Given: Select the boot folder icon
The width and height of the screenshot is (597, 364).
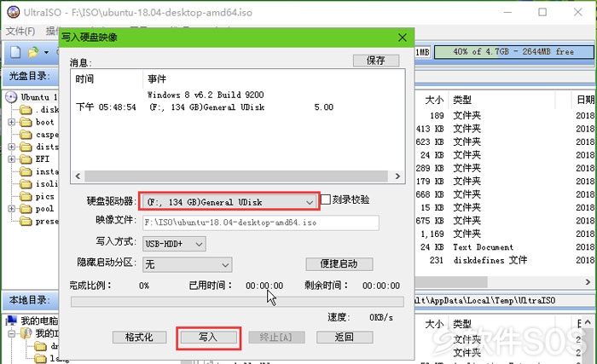Looking at the screenshot, I should coord(26,122).
